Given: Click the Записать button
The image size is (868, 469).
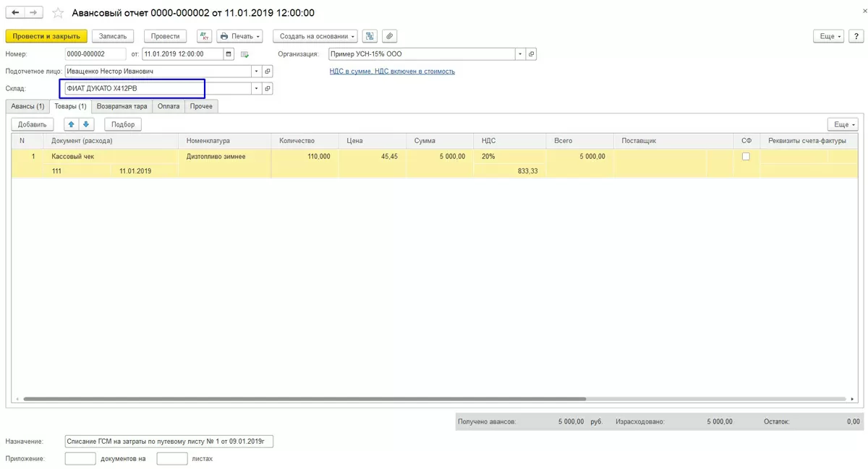Looking at the screenshot, I should coord(113,36).
